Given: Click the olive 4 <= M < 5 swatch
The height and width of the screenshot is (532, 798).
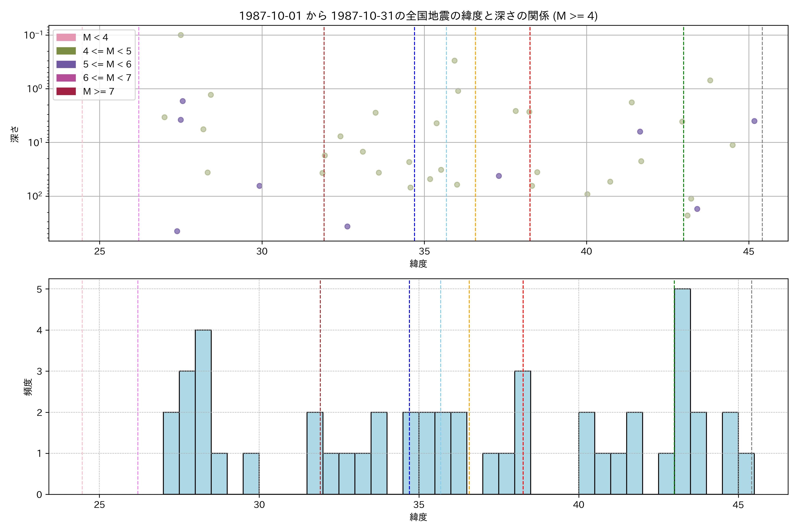Looking at the screenshot, I should pyautogui.click(x=66, y=51).
